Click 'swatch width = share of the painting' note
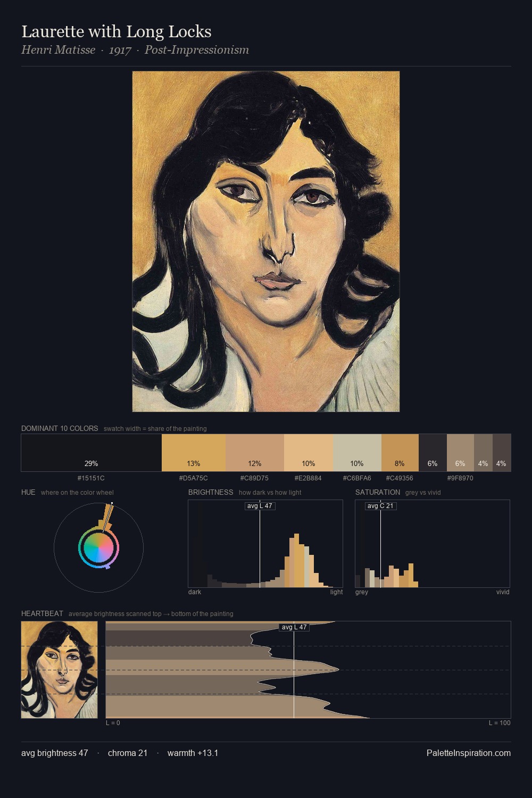This screenshot has height=798, width=532. pyautogui.click(x=155, y=429)
